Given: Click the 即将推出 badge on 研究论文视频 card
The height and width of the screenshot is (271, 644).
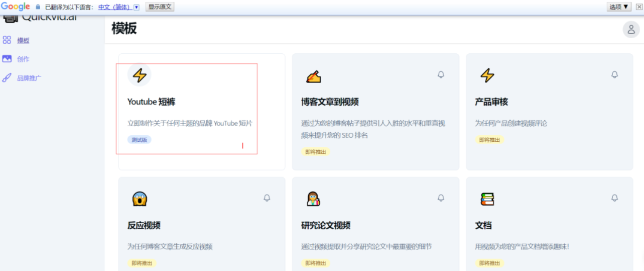Looking at the screenshot, I should click(316, 263).
